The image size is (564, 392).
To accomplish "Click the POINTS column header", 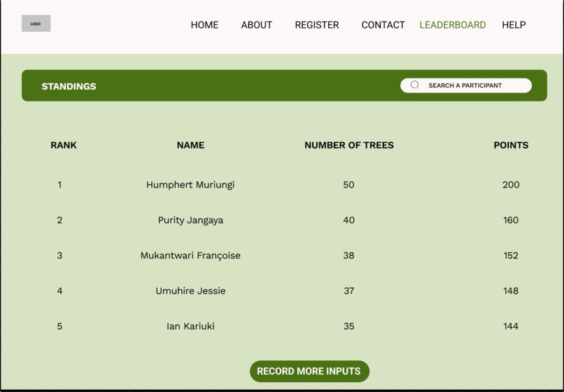I will 511,145.
